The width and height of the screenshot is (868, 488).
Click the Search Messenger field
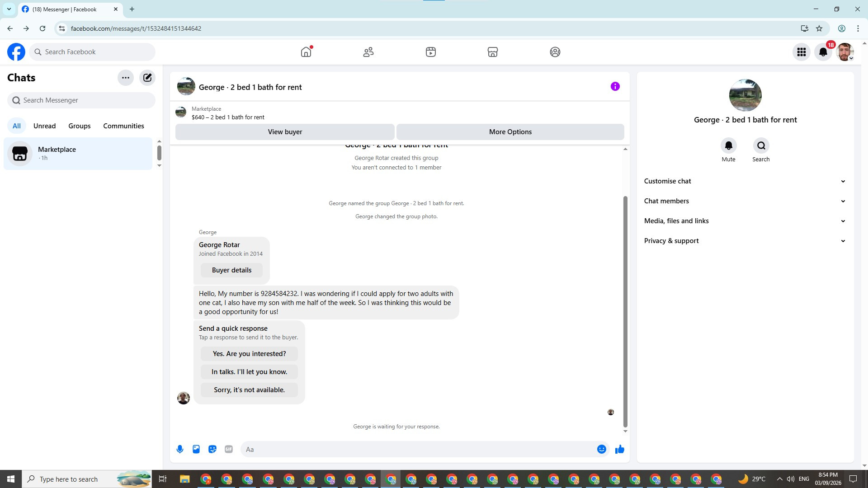[81, 100]
